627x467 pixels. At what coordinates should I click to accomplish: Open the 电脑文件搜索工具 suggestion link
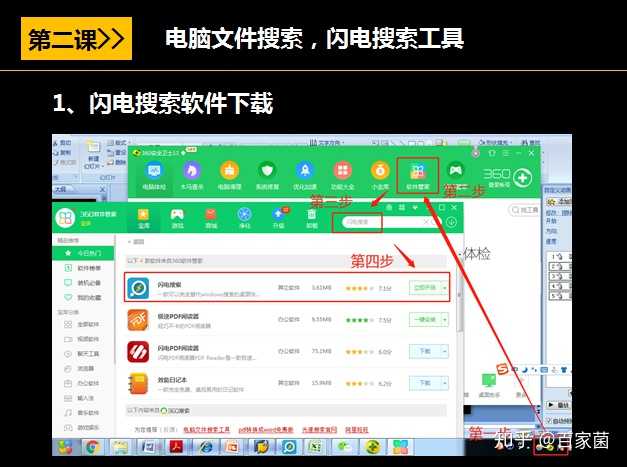[x=206, y=429]
